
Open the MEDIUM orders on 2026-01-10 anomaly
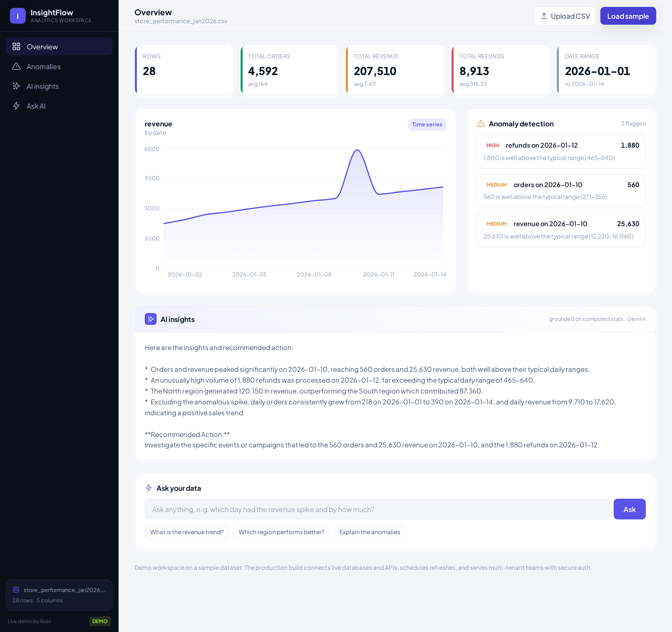point(561,191)
